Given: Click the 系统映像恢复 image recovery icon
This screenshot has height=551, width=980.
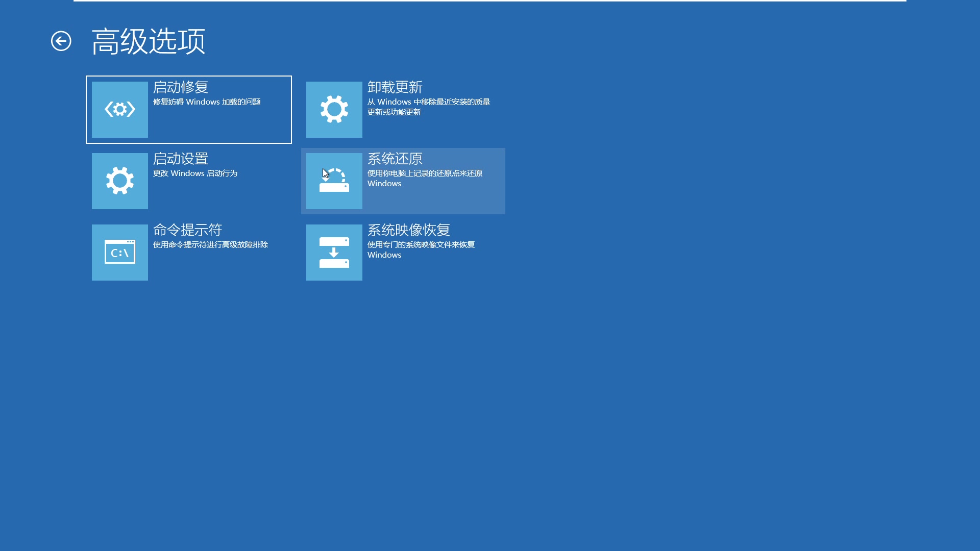Looking at the screenshot, I should coord(334,253).
